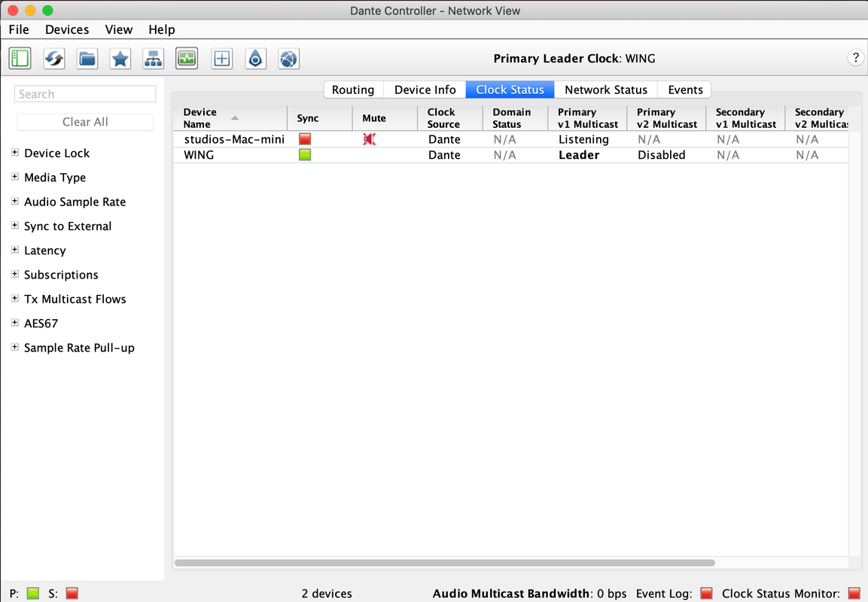
Task: Switch to the Device Info tab
Action: coord(425,90)
